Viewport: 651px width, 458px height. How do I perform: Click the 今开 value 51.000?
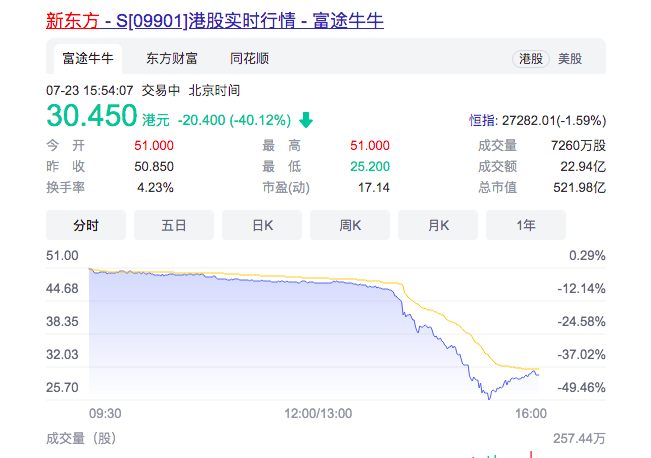pyautogui.click(x=154, y=145)
